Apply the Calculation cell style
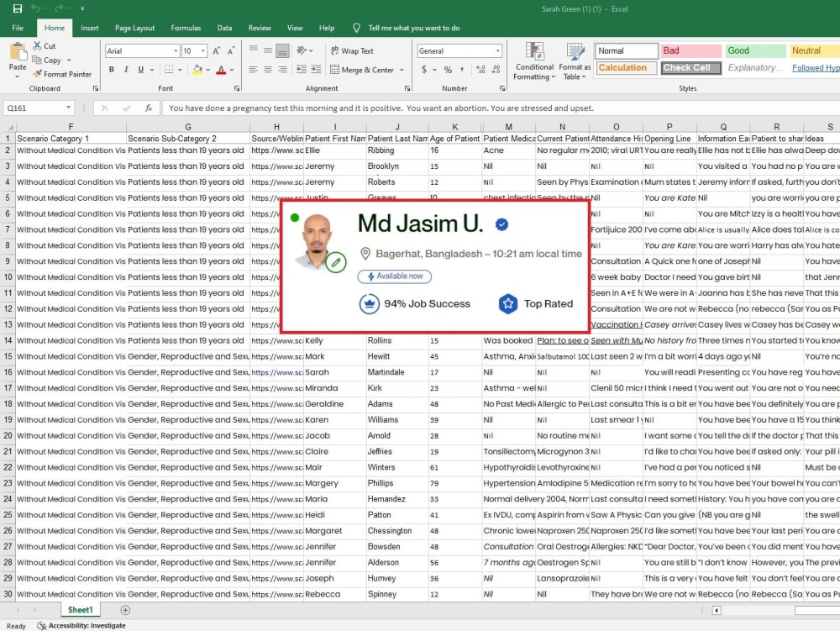Screen dimensions: 840x631 (627, 67)
